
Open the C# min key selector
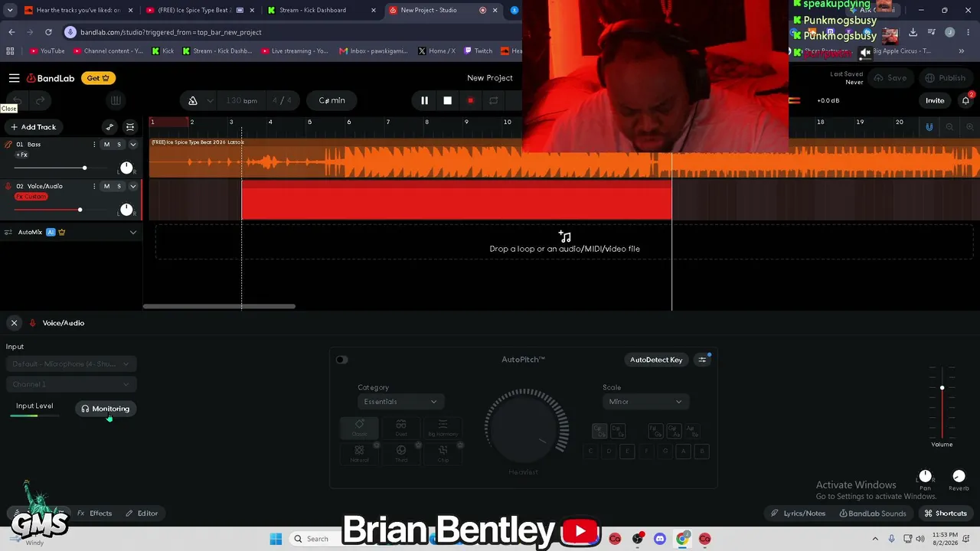coord(332,100)
